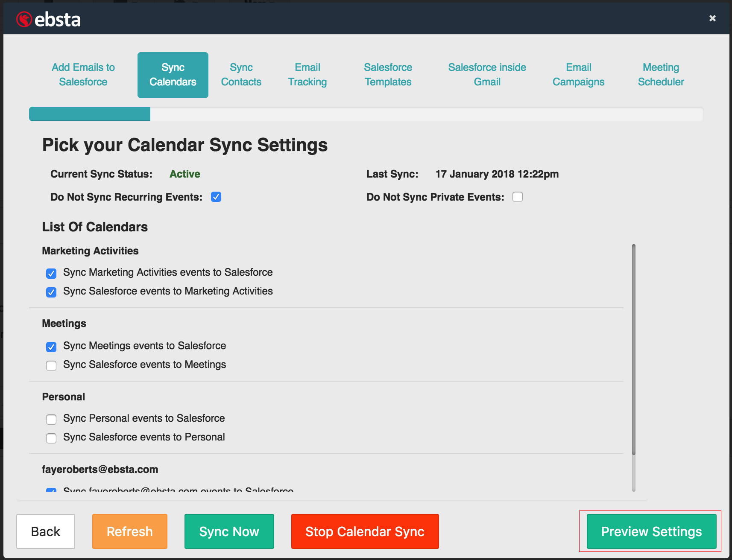Click the Back button
This screenshot has width=732, height=560.
pos(46,531)
